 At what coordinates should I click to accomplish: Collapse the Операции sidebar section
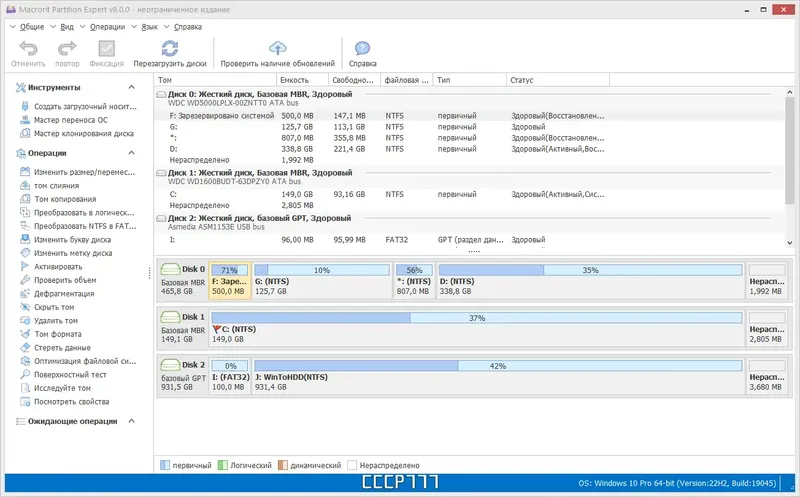click(131, 153)
